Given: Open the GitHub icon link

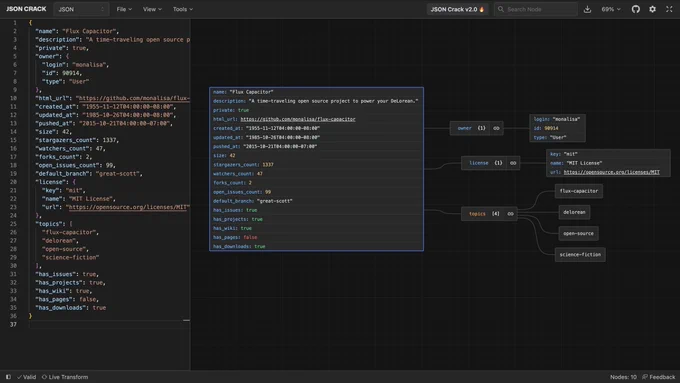Looking at the screenshot, I should coord(635,9).
